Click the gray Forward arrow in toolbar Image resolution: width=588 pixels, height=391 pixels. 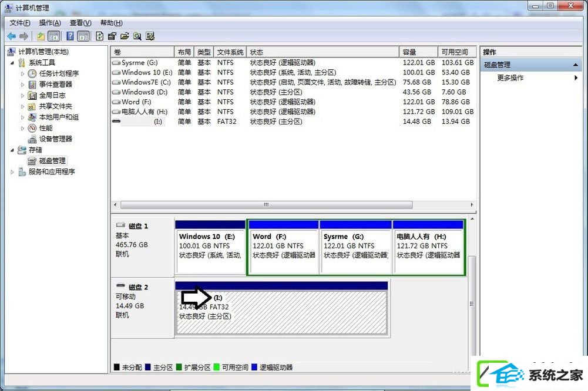[24, 36]
